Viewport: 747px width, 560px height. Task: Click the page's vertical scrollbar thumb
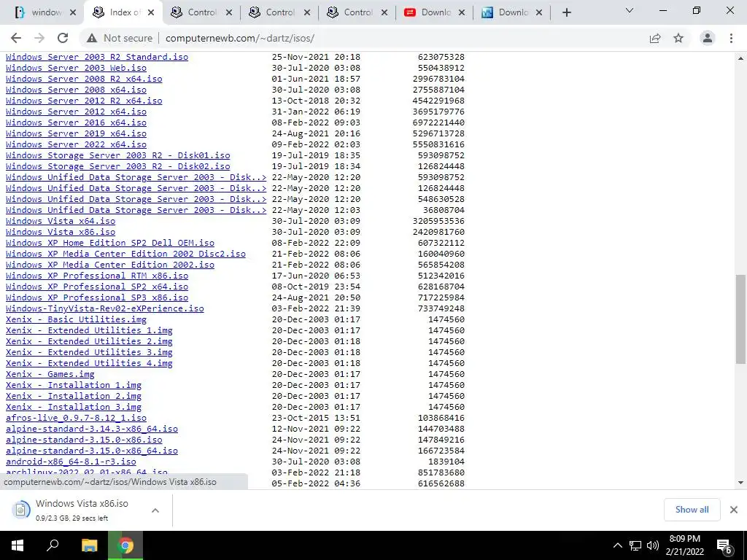(741, 319)
